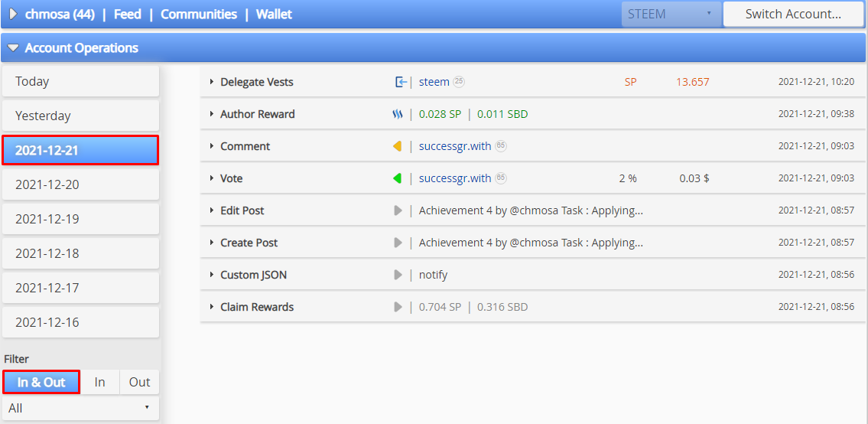Collapse the Account Operations section
This screenshot has width=868, height=424.
13,48
